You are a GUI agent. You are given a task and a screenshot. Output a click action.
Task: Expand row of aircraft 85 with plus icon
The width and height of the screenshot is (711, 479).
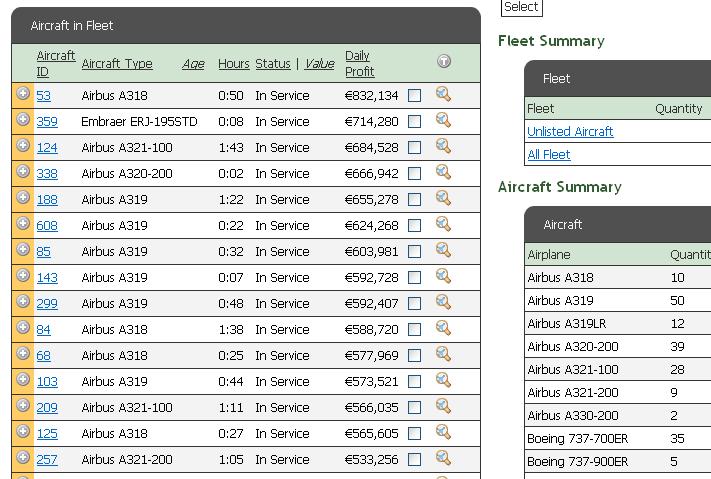23,249
